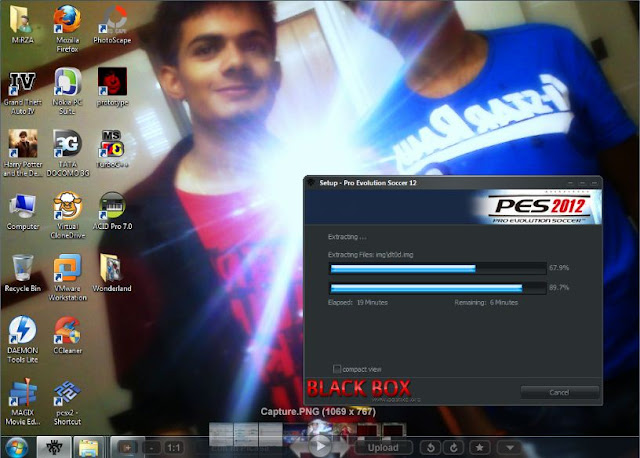
Task: Select the Computer desktop icon
Action: (x=22, y=212)
